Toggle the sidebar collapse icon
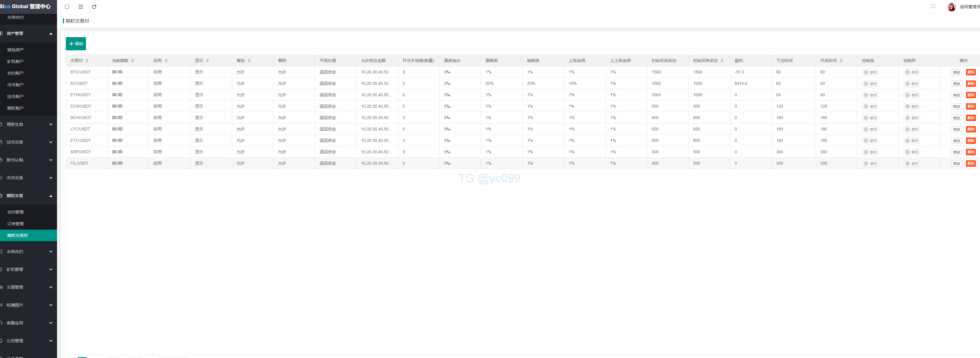980x358 pixels. [81, 6]
